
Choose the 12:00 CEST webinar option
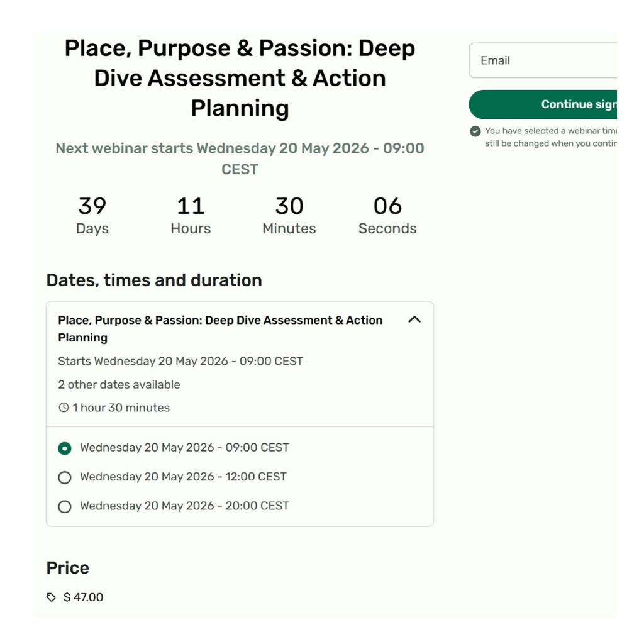tap(64, 477)
